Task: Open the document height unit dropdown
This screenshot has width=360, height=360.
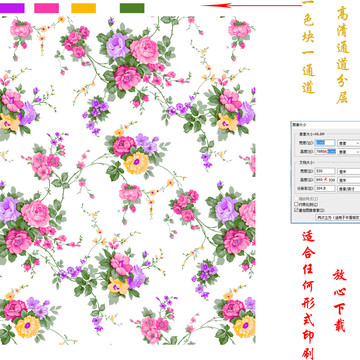Action: tap(349, 180)
